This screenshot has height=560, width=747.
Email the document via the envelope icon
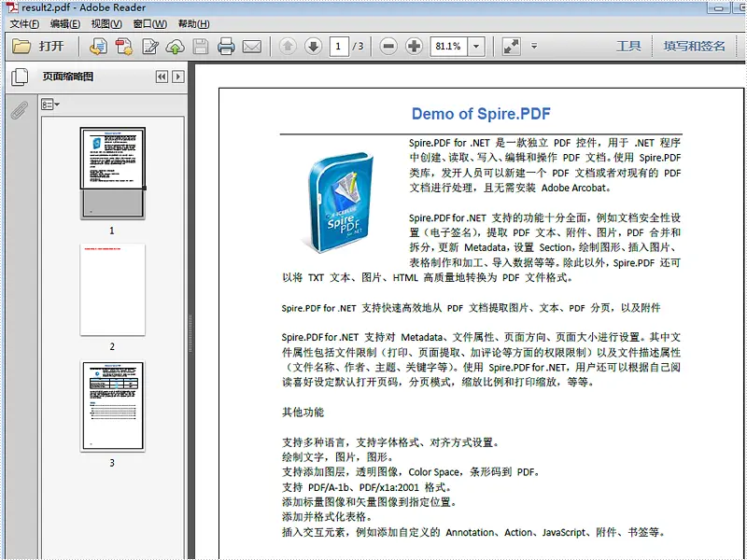pyautogui.click(x=253, y=46)
